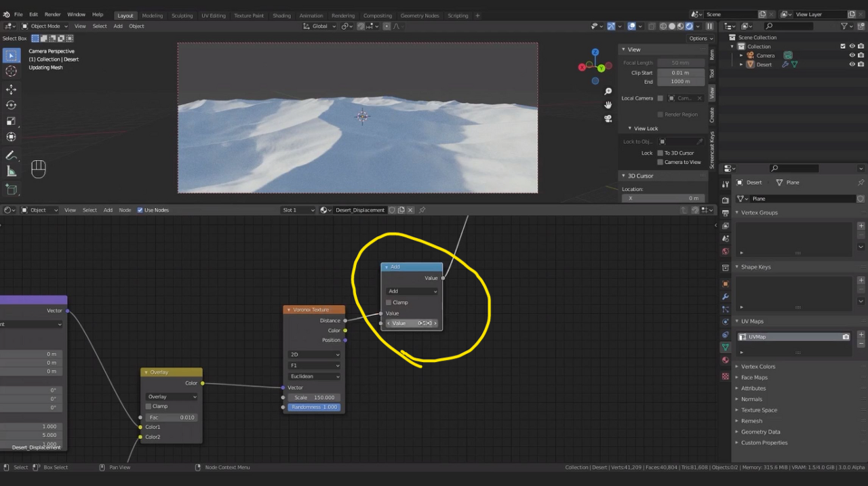868x486 pixels.
Task: Adjust the Voronoi Randomness slider
Action: click(x=314, y=407)
